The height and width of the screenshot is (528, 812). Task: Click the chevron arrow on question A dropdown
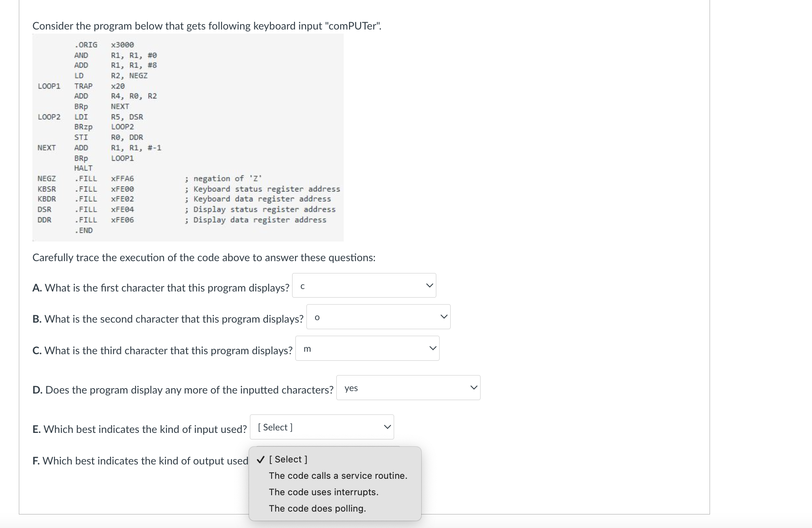429,285
